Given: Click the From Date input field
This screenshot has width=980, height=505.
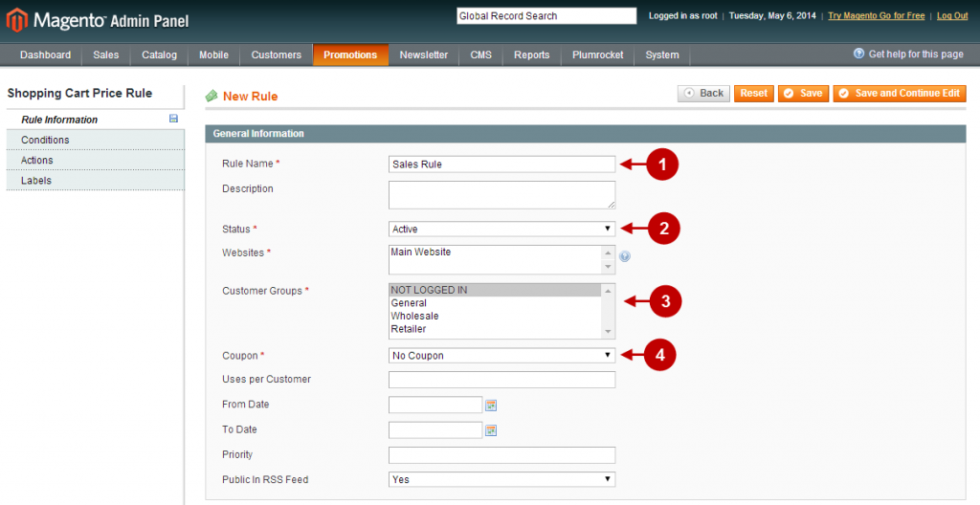Looking at the screenshot, I should click(435, 405).
